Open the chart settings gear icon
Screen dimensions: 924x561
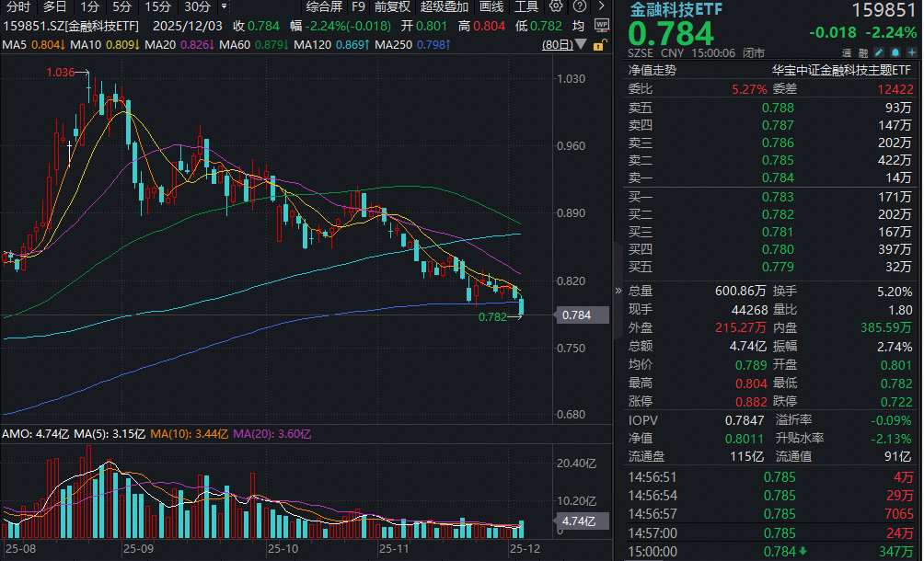555,7
